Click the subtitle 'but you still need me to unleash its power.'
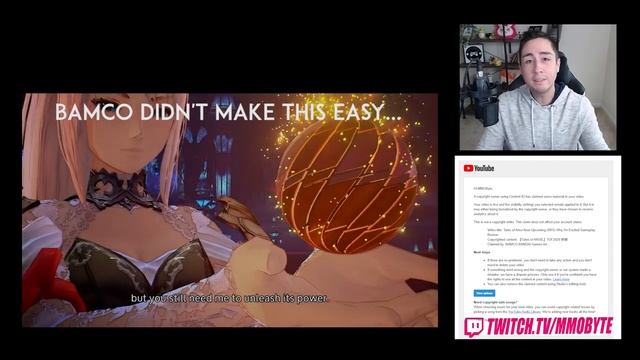The width and height of the screenshot is (640, 360). tap(229, 298)
